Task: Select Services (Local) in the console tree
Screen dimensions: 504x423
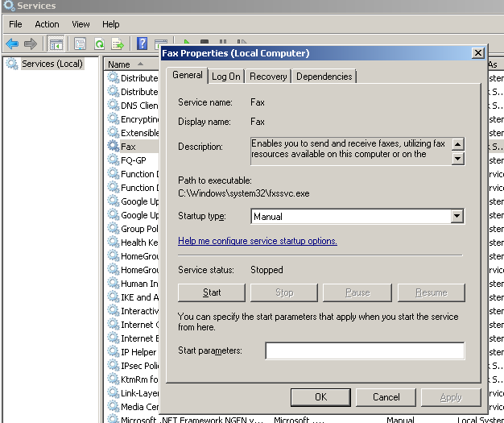Action: (52, 64)
